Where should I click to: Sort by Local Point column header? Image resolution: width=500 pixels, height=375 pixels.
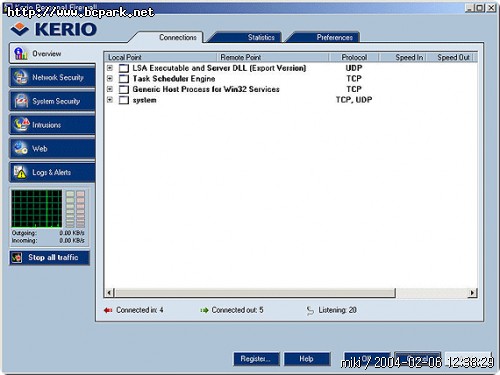(x=161, y=57)
